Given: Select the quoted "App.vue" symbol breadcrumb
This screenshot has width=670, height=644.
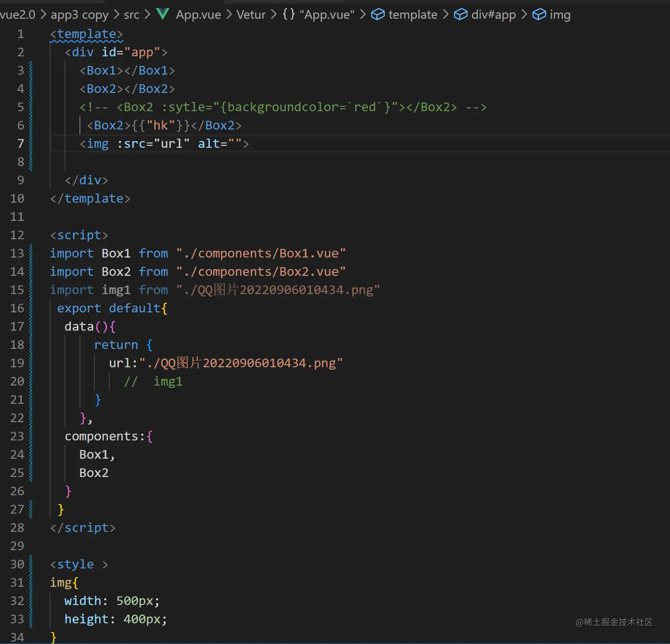Looking at the screenshot, I should pos(327,15).
